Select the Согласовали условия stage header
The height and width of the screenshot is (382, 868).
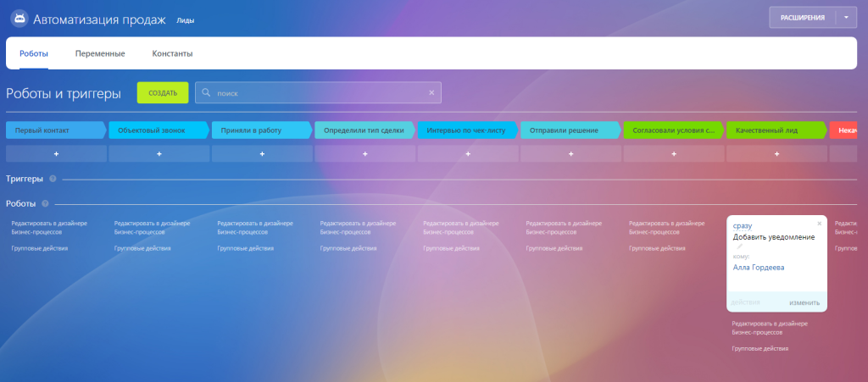pos(674,130)
